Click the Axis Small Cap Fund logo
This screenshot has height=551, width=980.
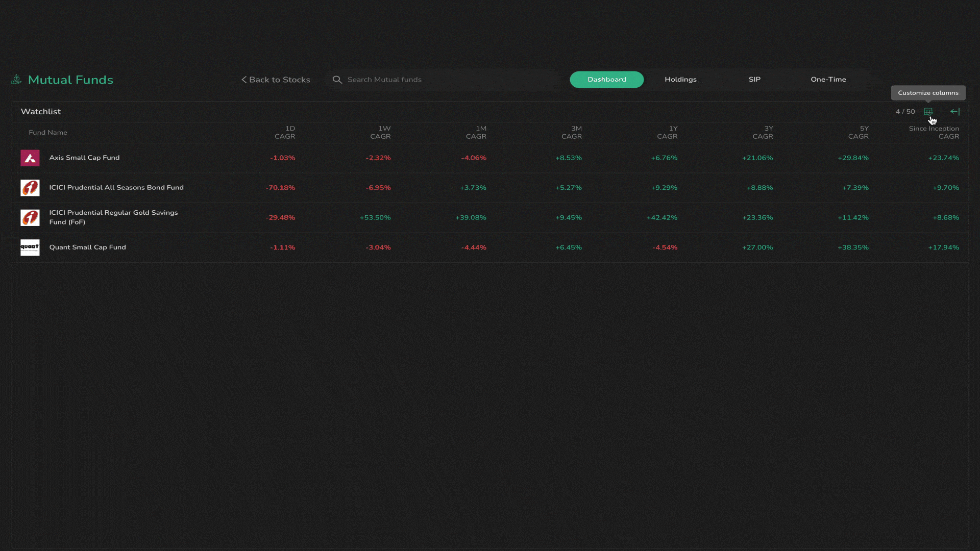click(30, 158)
